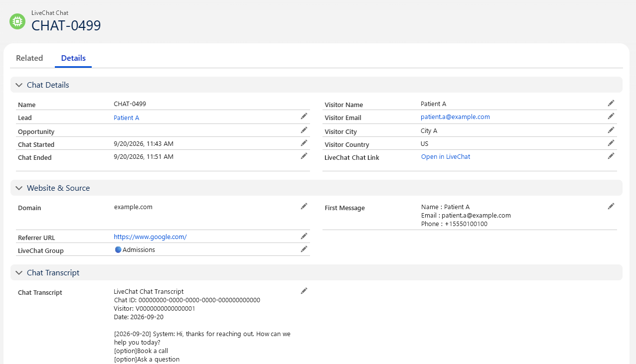636x364 pixels.
Task: Click the Visitor Name Patient A value
Action: (433, 104)
